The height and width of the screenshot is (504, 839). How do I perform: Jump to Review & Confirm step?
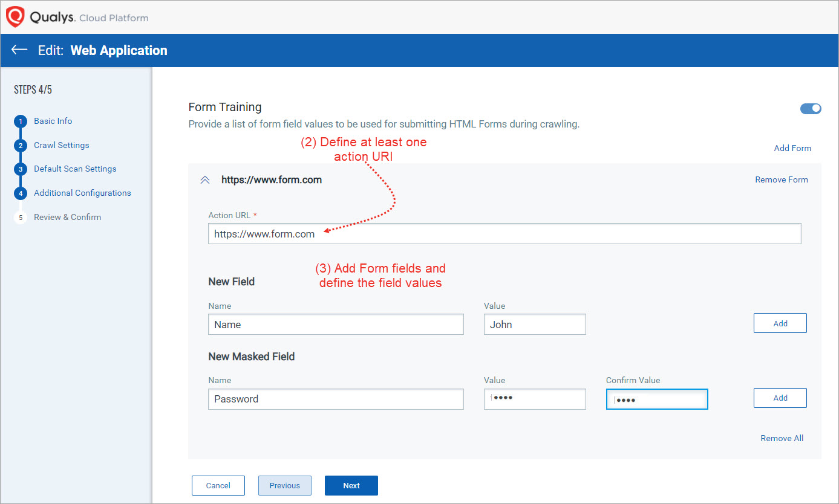click(x=67, y=217)
